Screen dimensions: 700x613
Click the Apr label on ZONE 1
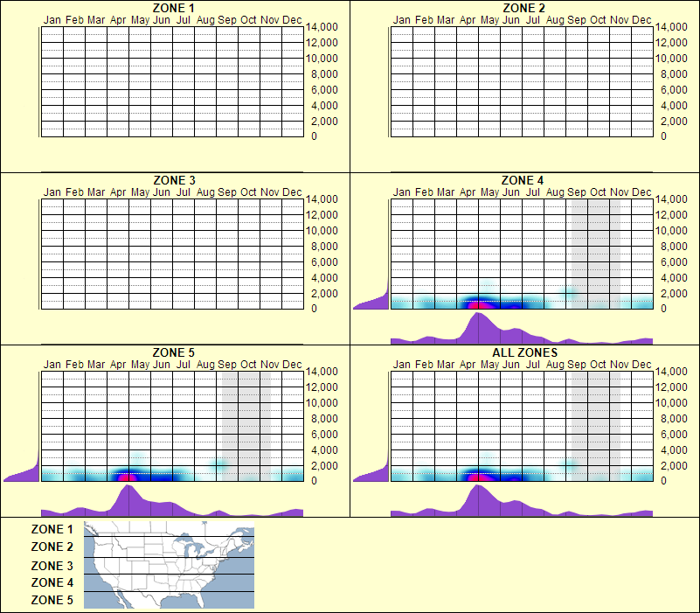click(x=119, y=19)
